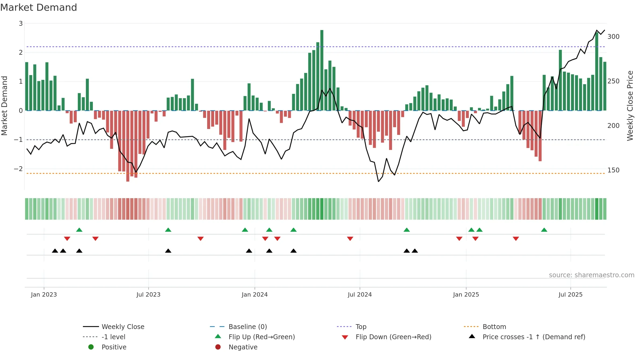Click the Jul 2024 axis label
Viewport: 644px width, 362px height.
click(x=360, y=294)
